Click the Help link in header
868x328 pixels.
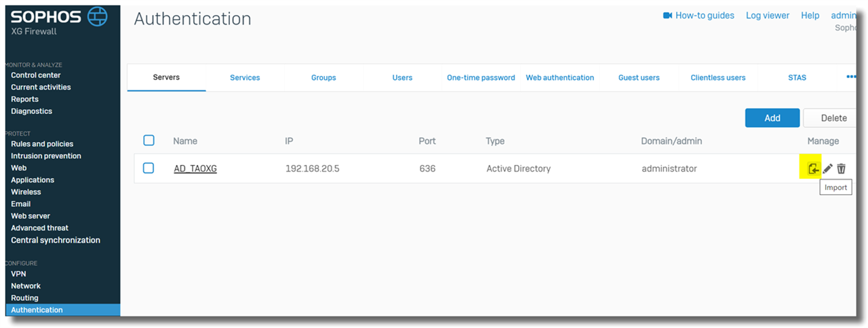810,16
